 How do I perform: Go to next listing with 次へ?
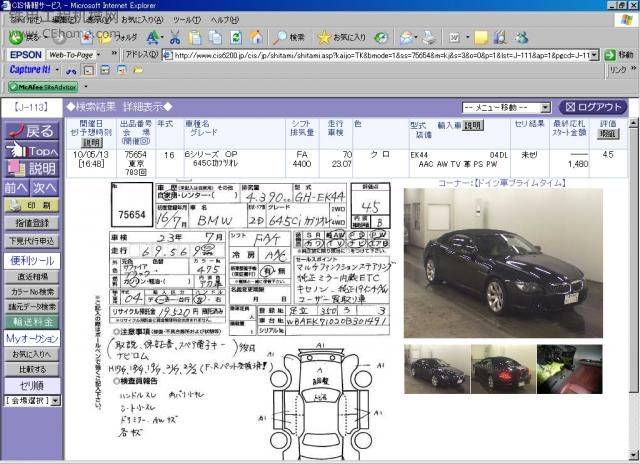coord(45,188)
